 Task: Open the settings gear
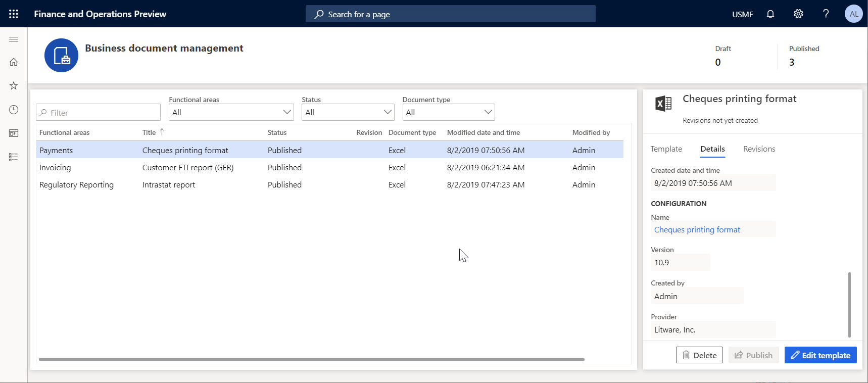(x=798, y=14)
